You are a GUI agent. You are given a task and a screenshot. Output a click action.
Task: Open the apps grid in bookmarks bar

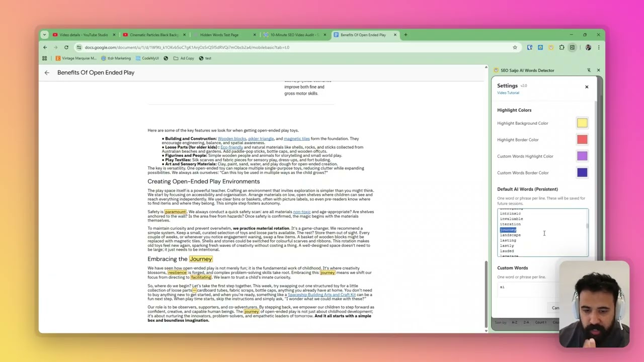44,58
